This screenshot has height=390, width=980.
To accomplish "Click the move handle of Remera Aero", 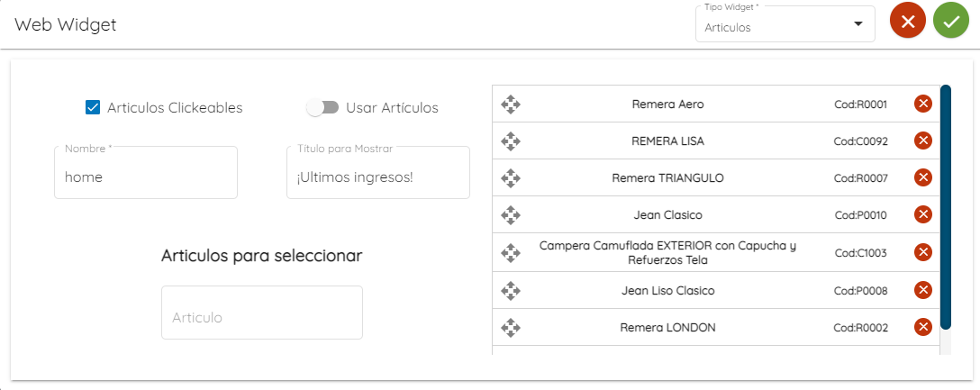I will click(x=511, y=104).
